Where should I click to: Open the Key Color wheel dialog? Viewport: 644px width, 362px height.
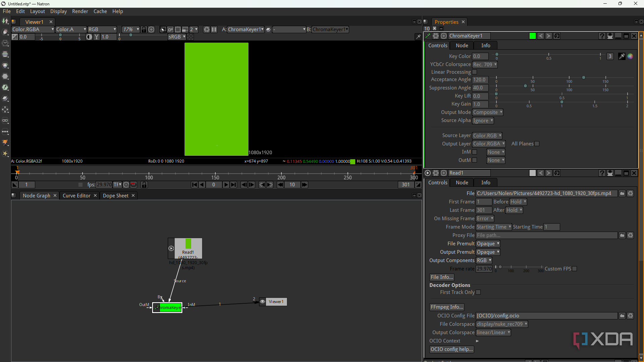pos(630,56)
